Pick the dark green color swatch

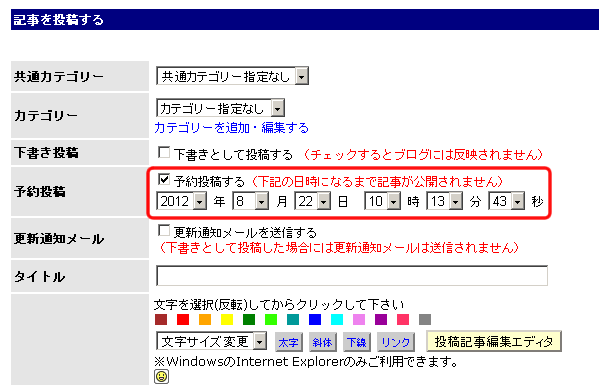point(249,320)
